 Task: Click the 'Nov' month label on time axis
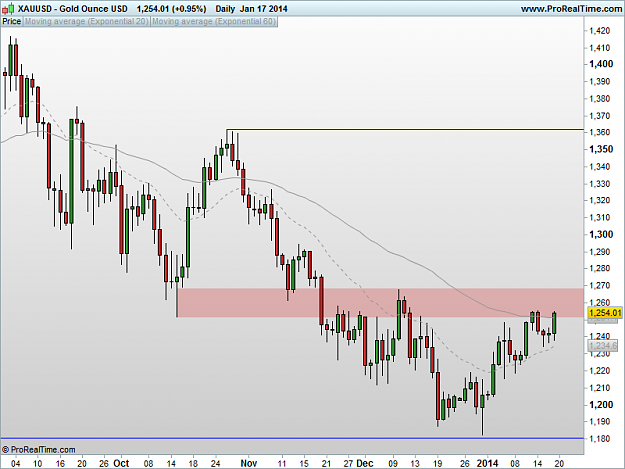[x=249, y=463]
